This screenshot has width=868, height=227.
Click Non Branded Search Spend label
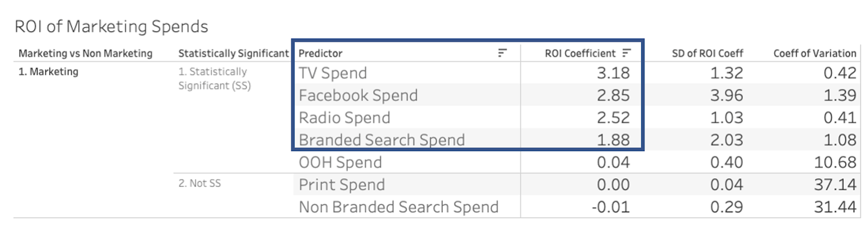point(399,207)
